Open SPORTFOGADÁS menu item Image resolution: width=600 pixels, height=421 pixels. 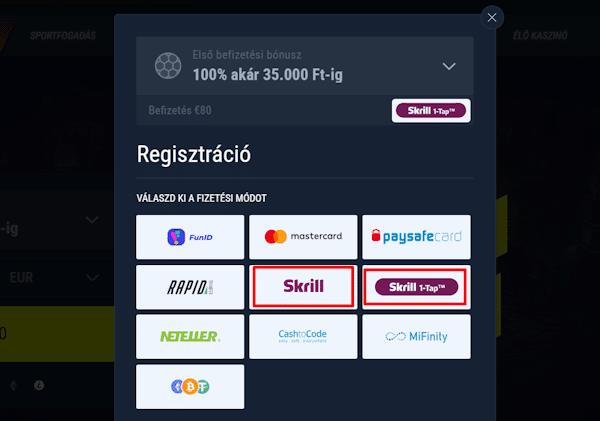63,36
